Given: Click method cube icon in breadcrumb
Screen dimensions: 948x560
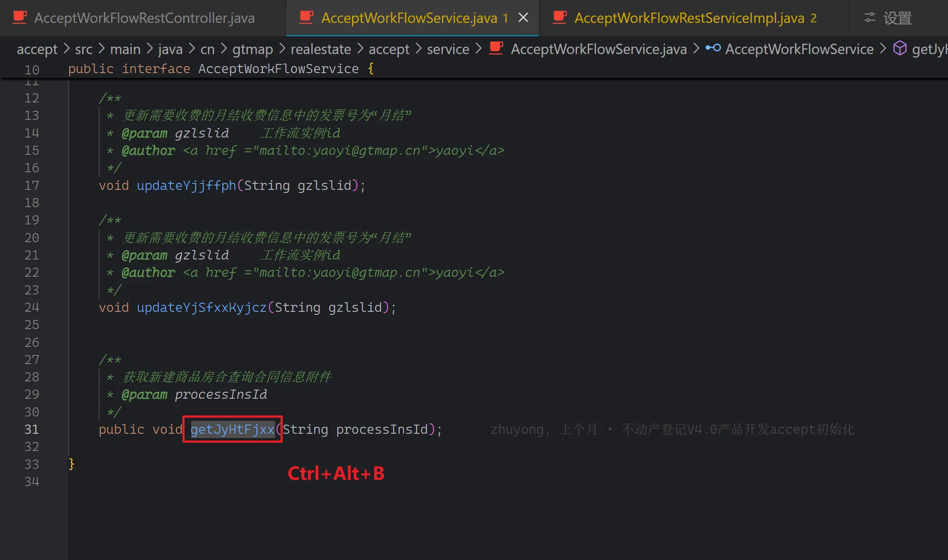Looking at the screenshot, I should point(900,48).
